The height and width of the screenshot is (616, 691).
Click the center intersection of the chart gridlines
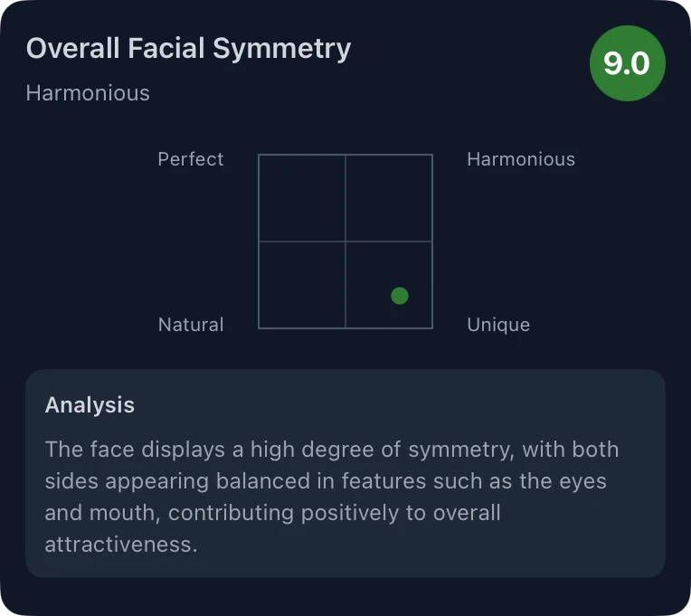[345, 242]
